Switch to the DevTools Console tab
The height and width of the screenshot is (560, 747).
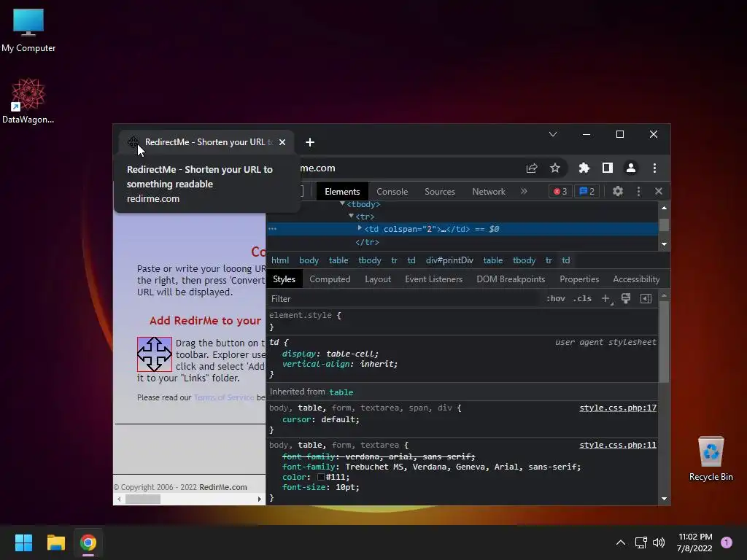[392, 192]
